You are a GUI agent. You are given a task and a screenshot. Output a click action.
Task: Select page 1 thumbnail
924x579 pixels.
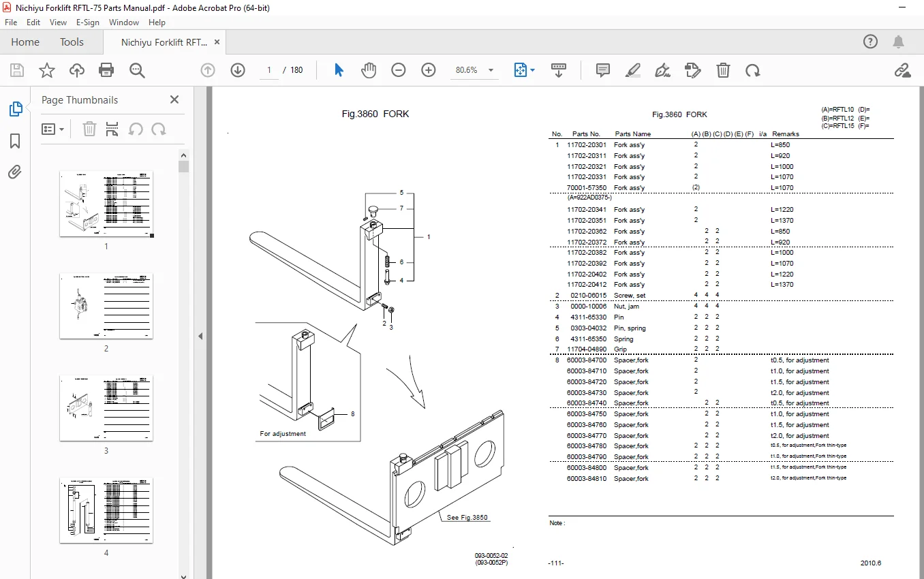tap(106, 204)
